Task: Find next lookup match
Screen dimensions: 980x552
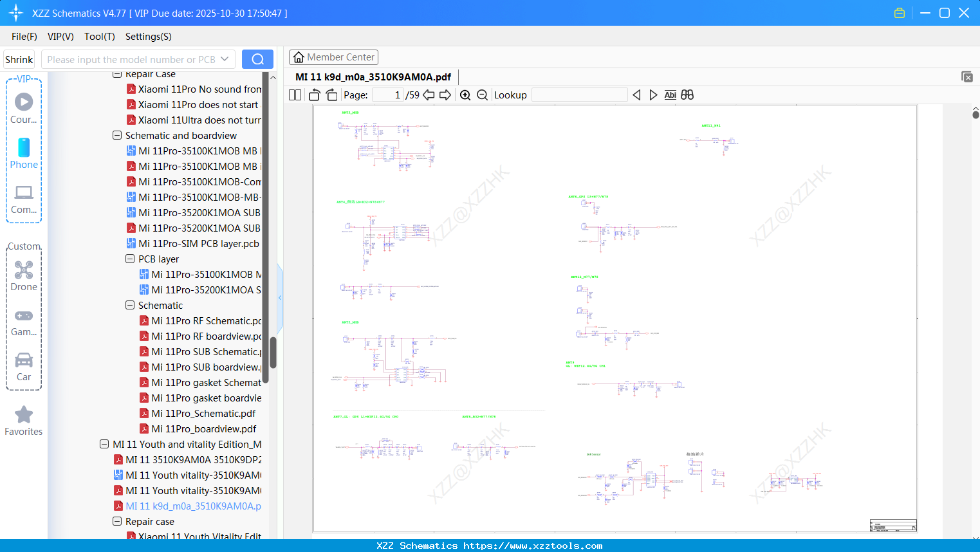Action: pos(653,95)
